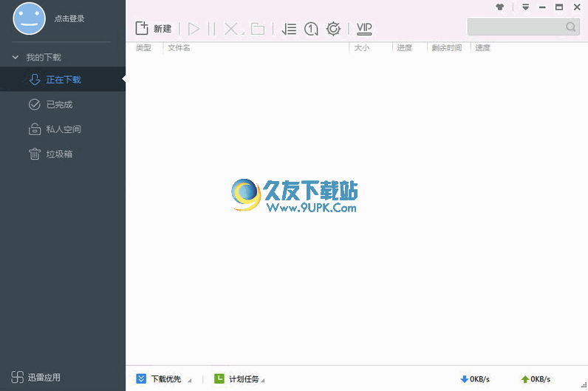Open 迅雷应用 apps panel

(35, 377)
